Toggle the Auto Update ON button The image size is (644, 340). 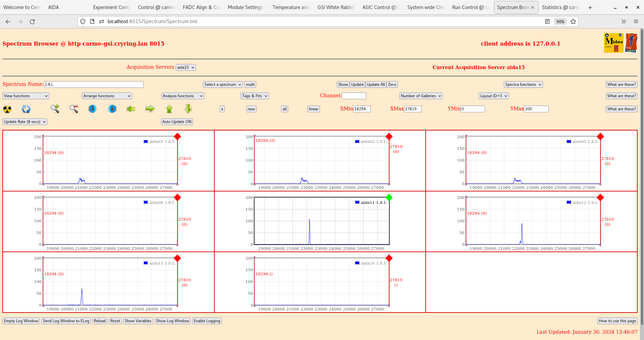[177, 122]
